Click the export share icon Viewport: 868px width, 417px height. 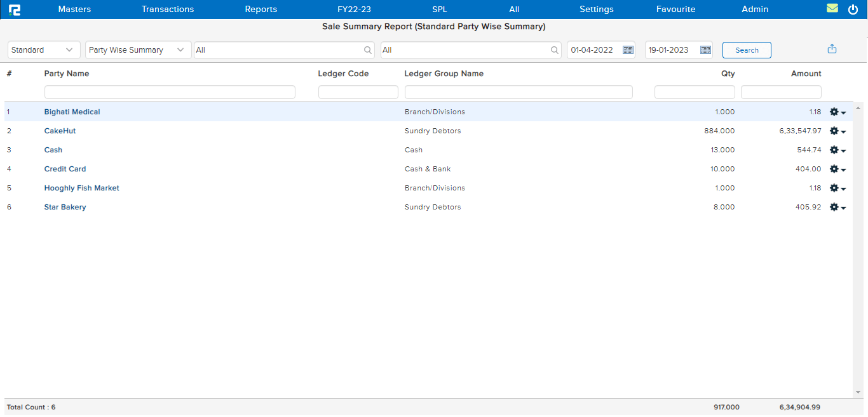click(x=832, y=50)
